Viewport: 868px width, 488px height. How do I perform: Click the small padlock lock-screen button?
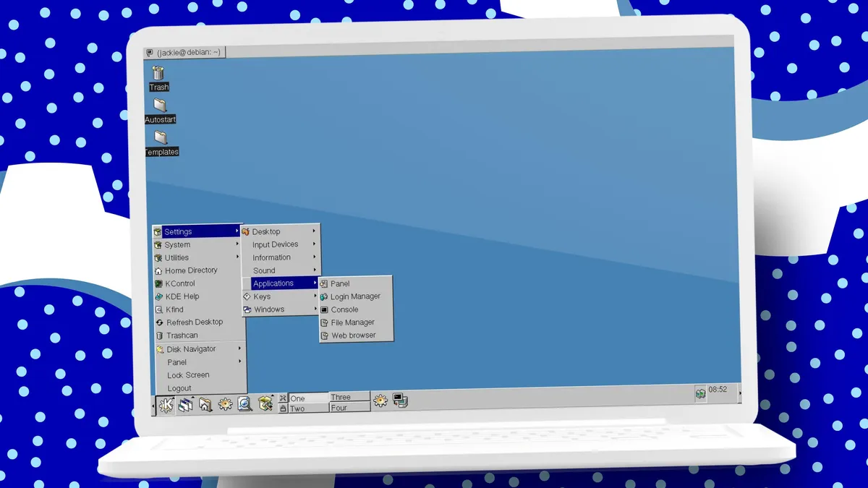point(283,408)
